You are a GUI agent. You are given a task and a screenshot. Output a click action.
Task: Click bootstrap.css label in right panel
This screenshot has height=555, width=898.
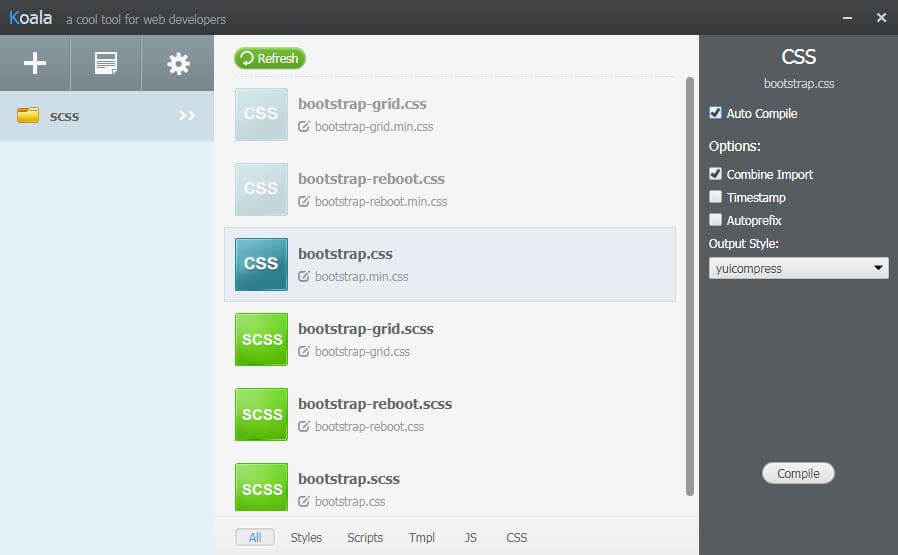coord(798,84)
